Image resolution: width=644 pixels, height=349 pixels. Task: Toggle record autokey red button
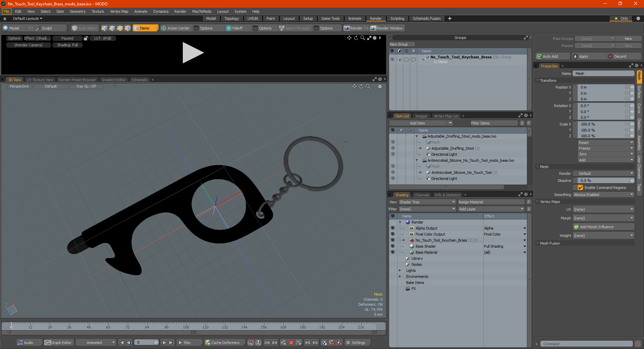[x=291, y=343]
